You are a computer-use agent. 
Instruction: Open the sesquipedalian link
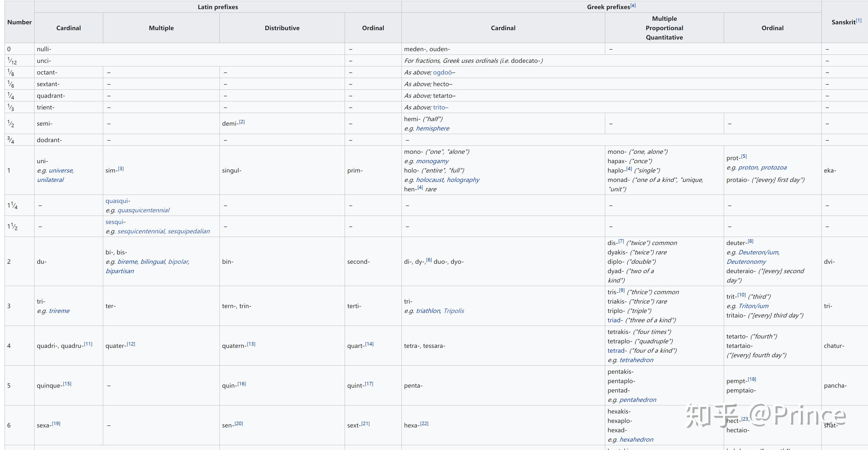click(x=189, y=231)
